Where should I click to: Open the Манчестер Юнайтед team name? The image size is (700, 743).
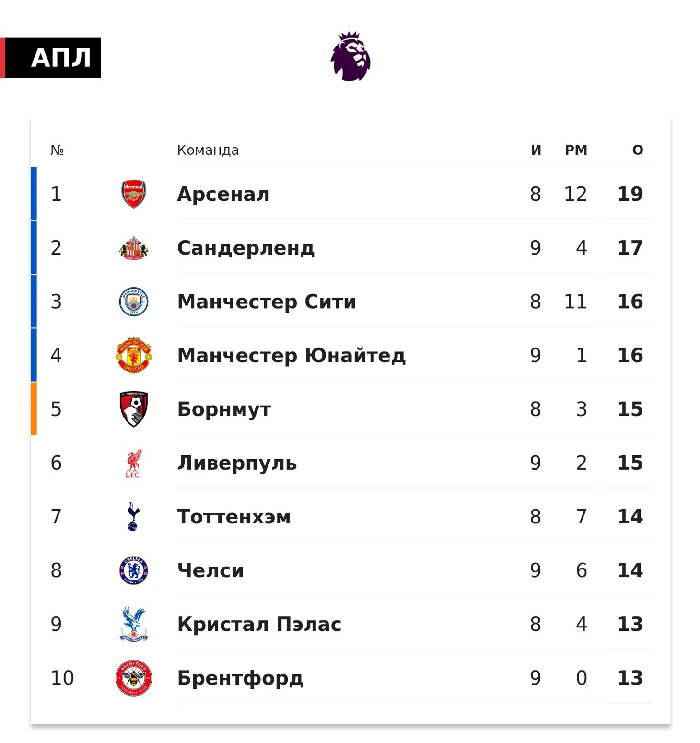292,355
